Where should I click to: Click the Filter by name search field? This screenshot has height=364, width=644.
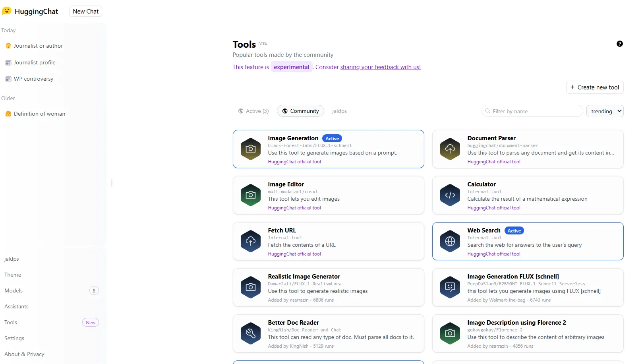tap(534, 111)
